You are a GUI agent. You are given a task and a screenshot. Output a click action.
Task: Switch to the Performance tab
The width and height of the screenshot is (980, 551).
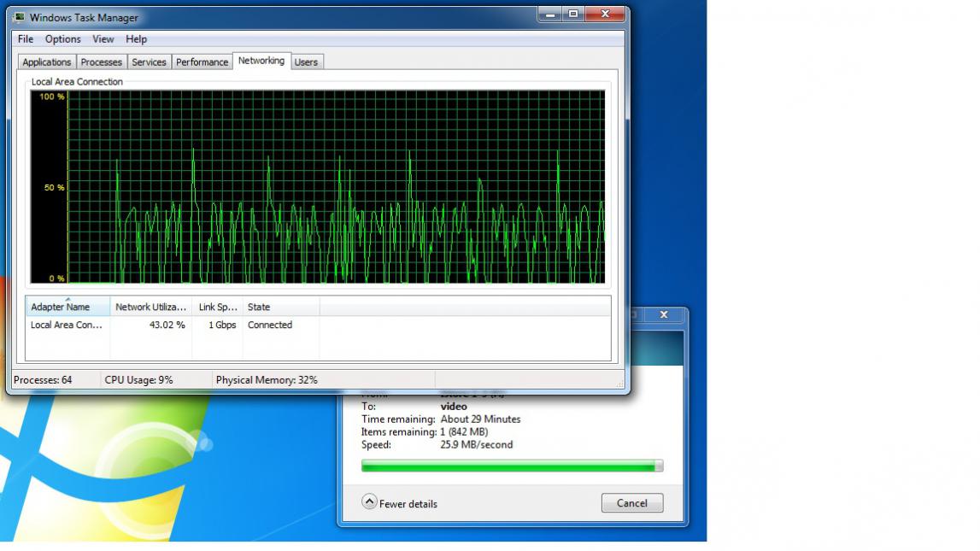[x=202, y=62]
